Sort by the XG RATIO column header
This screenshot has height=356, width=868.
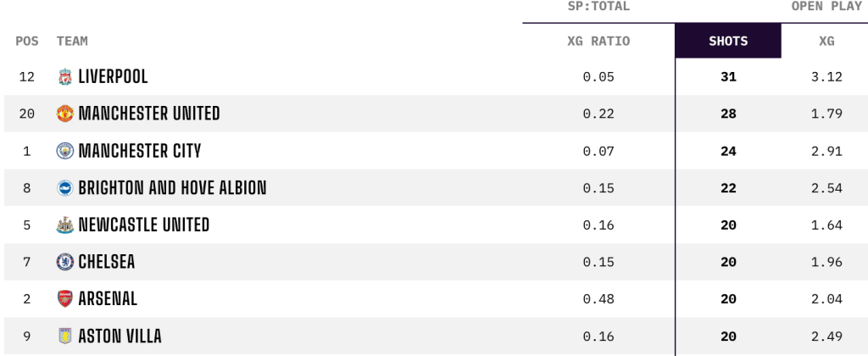598,41
